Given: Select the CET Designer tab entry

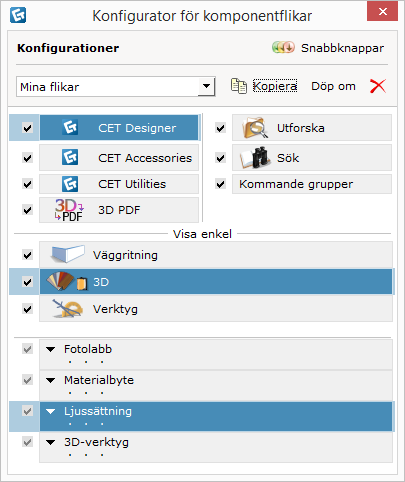Looking at the screenshot, I should (119, 128).
